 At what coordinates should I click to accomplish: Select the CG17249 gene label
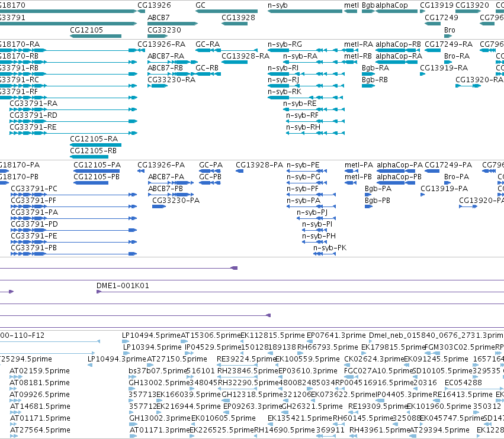click(x=441, y=18)
